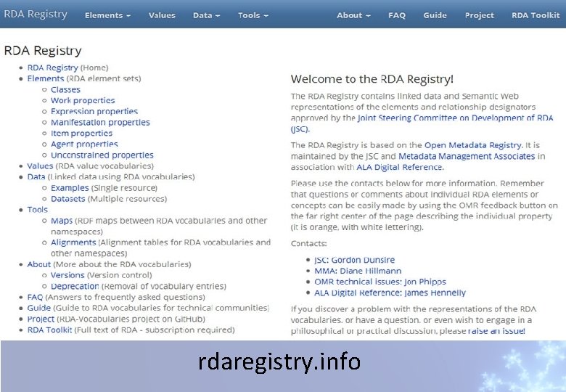Open the Item properties link
566x392 pixels.
[x=81, y=133]
